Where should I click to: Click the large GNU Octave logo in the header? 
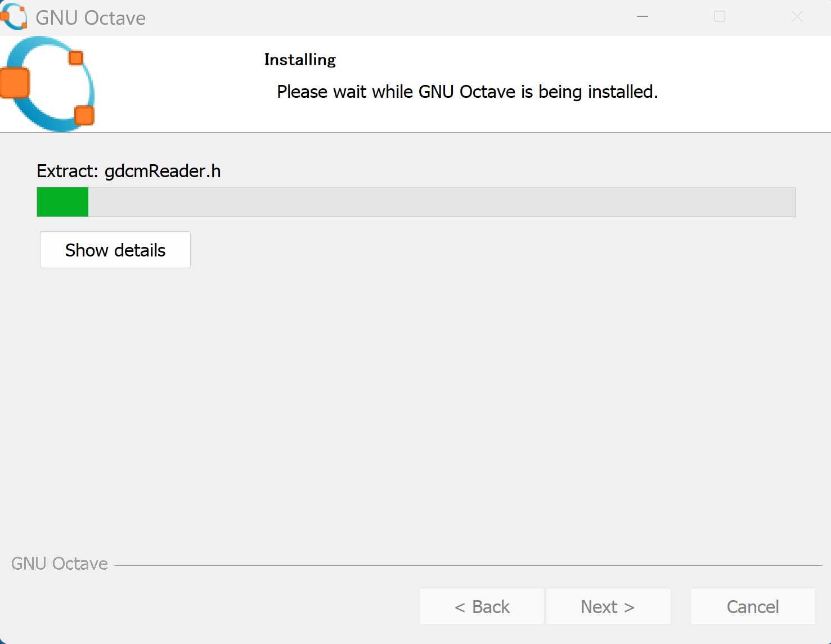click(x=47, y=84)
